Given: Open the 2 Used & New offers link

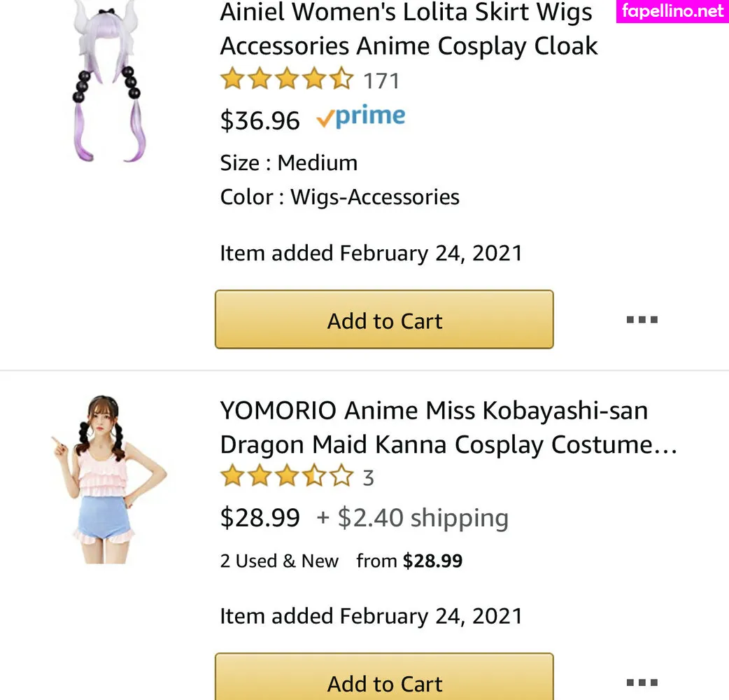Looking at the screenshot, I should coord(279,561).
